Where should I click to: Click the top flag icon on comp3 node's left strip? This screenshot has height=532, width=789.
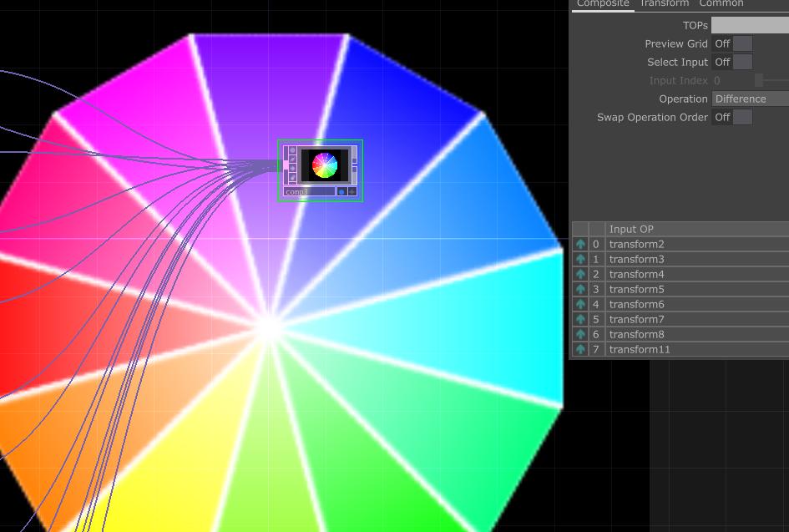point(293,150)
